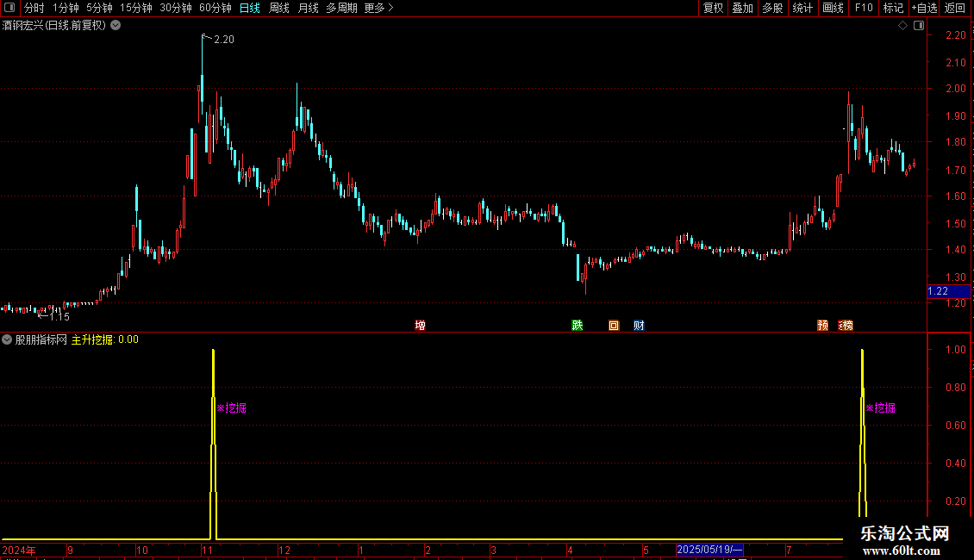Image resolution: width=974 pixels, height=560 pixels.
Task: Click the blue 财 event marker
Action: click(639, 326)
